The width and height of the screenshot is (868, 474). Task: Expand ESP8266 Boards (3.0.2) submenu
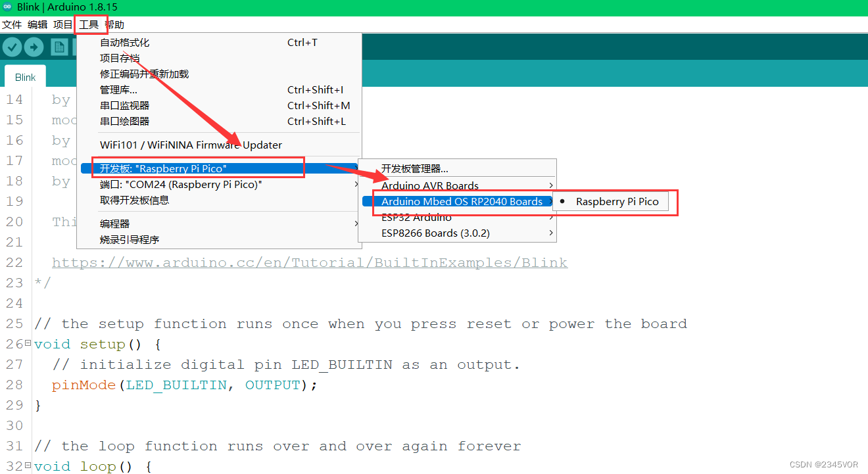[x=457, y=233]
